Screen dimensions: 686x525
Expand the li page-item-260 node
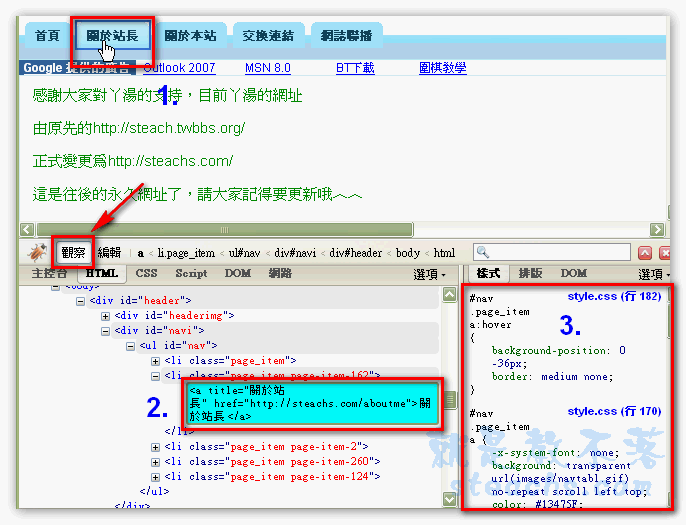click(x=155, y=462)
